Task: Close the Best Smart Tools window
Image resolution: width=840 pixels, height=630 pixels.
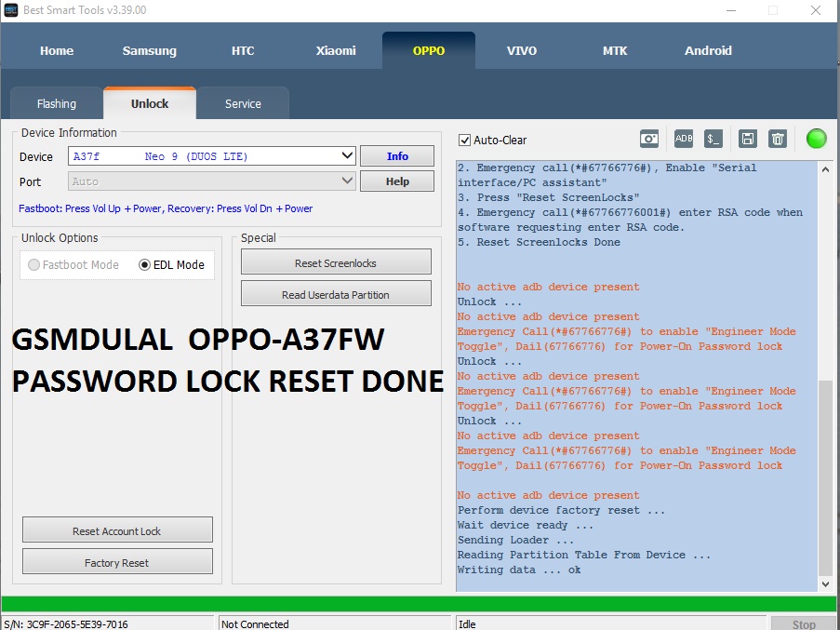Action: [x=816, y=10]
